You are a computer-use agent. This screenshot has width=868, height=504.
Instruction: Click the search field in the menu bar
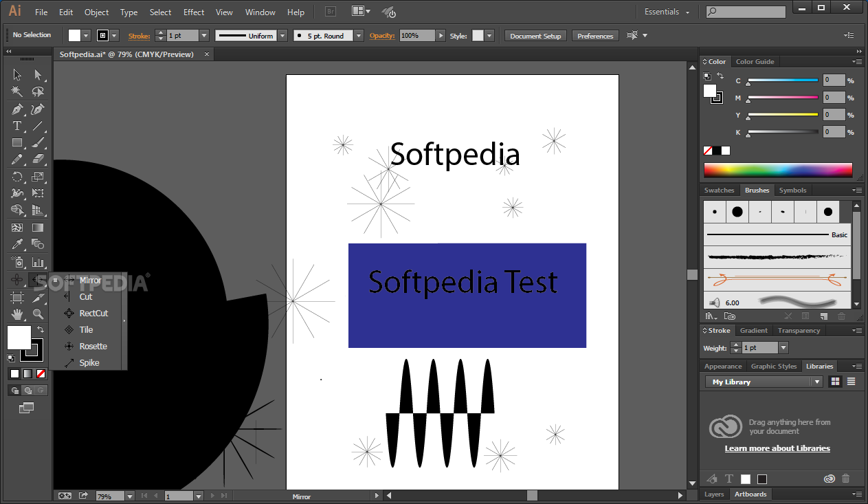(746, 12)
